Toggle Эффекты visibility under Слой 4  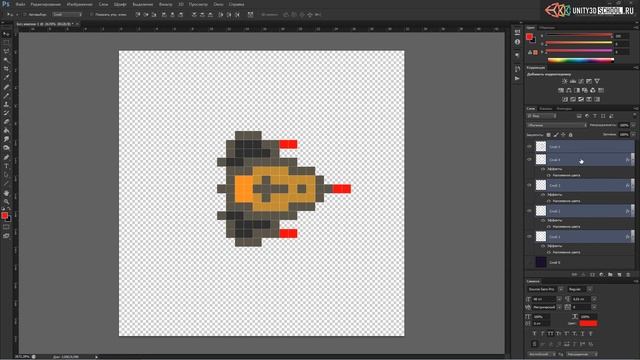click(543, 169)
